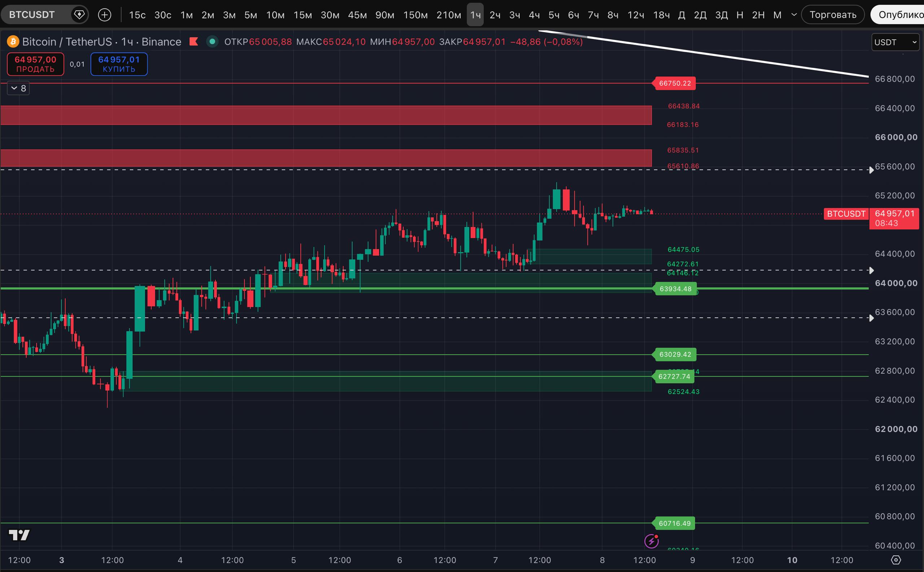Choose the 3Д timeframe
The width and height of the screenshot is (924, 572).
[722, 15]
